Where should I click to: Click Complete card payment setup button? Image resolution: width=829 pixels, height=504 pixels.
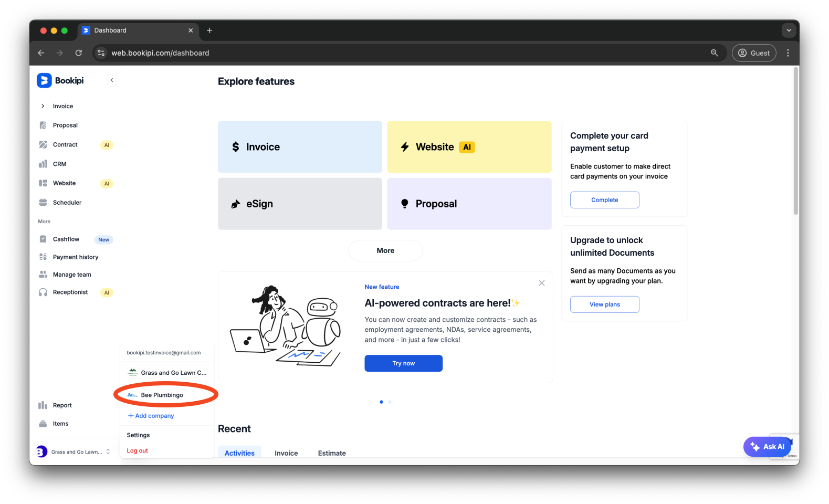click(605, 200)
